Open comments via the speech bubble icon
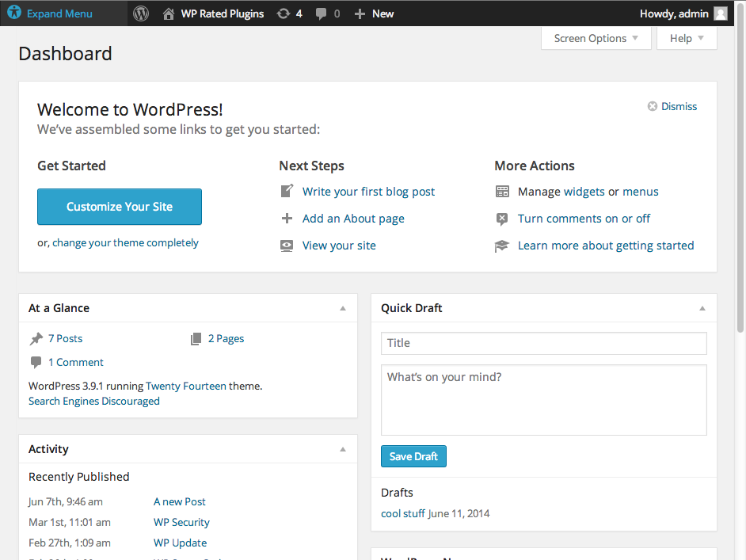 [x=322, y=13]
